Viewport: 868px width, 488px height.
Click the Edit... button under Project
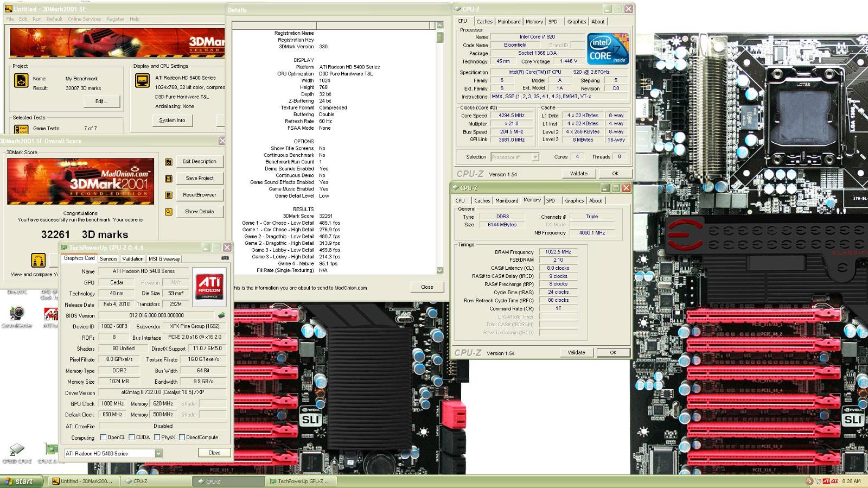(101, 102)
